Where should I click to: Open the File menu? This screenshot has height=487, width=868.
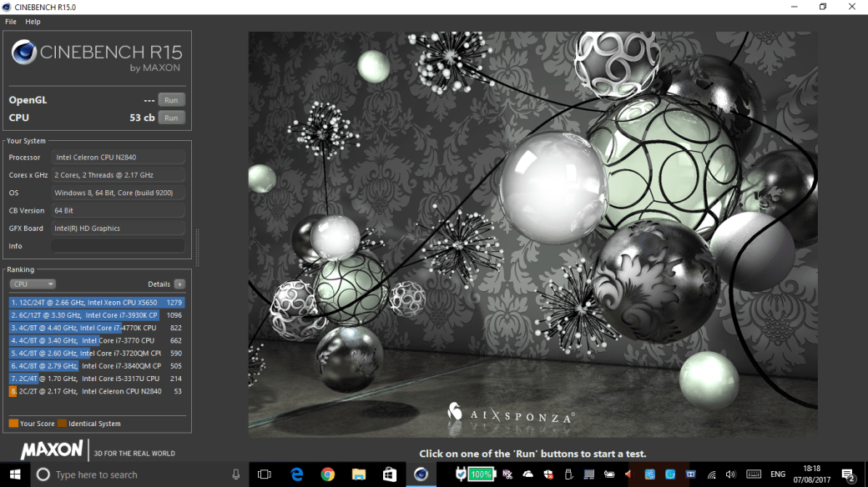pyautogui.click(x=10, y=22)
